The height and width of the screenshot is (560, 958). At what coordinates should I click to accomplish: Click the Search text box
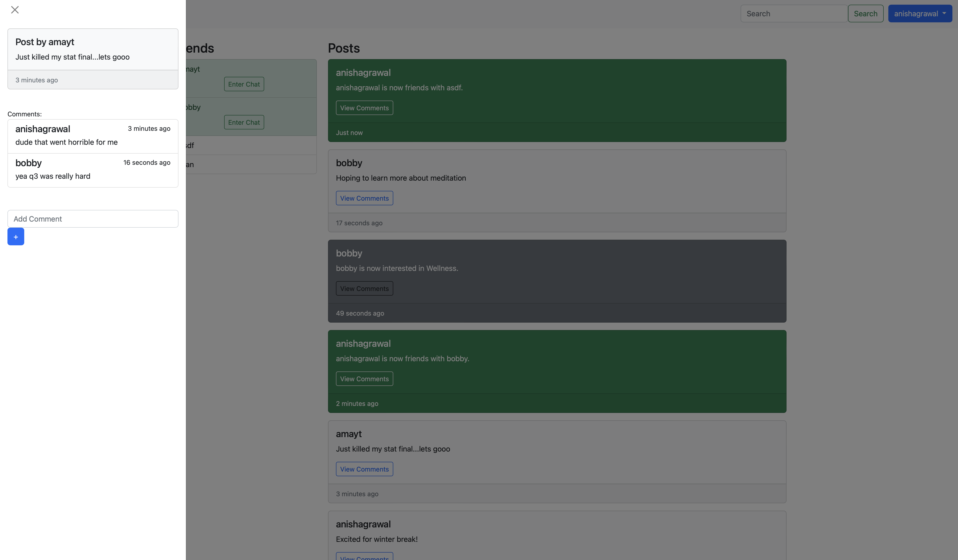click(793, 13)
